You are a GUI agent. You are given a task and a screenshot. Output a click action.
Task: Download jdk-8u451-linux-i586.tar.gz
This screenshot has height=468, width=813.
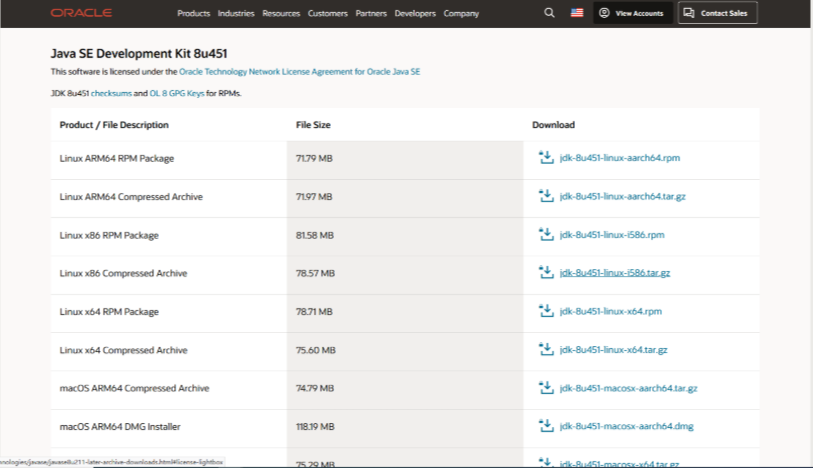pyautogui.click(x=614, y=273)
